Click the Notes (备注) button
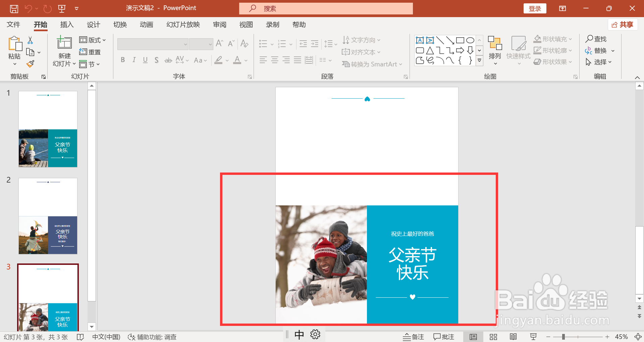The height and width of the screenshot is (342, 644). coord(414,337)
